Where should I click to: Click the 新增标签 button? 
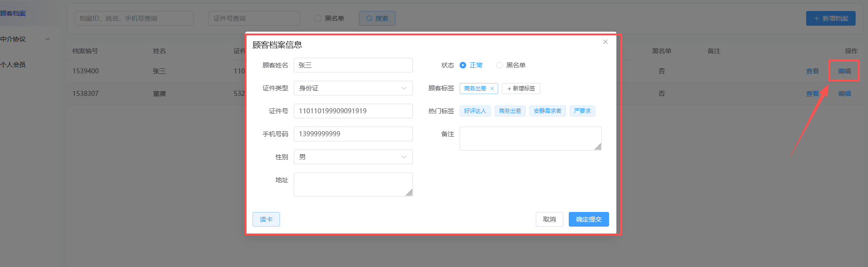pos(521,89)
